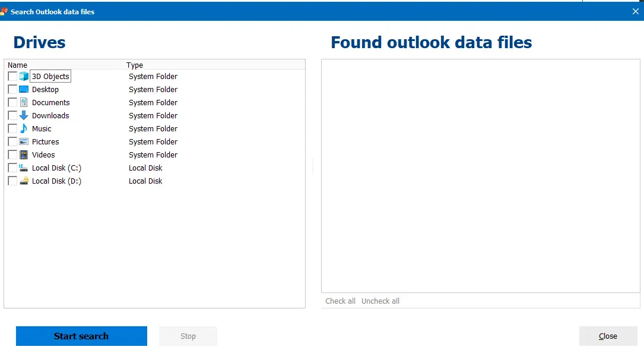The image size is (644, 353).
Task: Enable the Local Disk (C:) checkbox
Action: (12, 168)
